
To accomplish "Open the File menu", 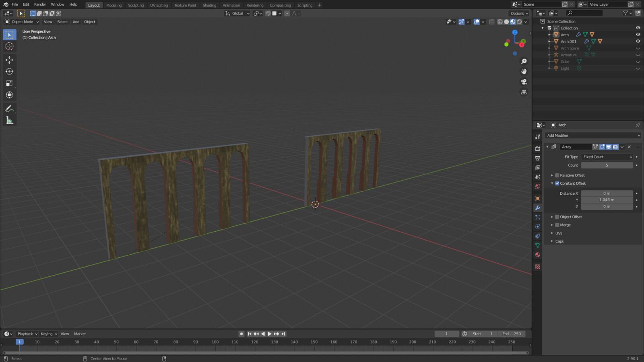I will [15, 4].
